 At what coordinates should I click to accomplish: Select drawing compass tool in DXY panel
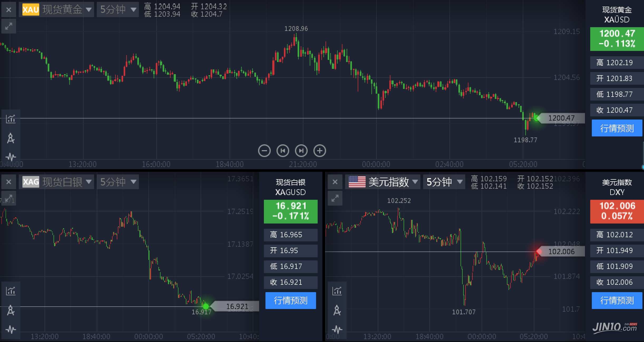337,310
